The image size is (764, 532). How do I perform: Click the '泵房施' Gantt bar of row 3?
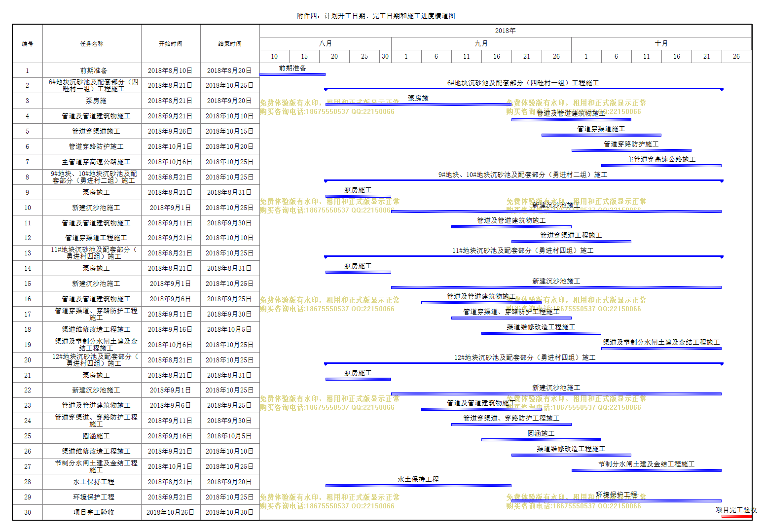(418, 105)
